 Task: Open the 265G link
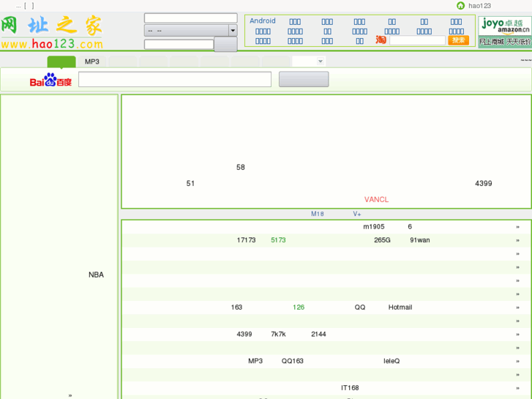click(x=382, y=240)
